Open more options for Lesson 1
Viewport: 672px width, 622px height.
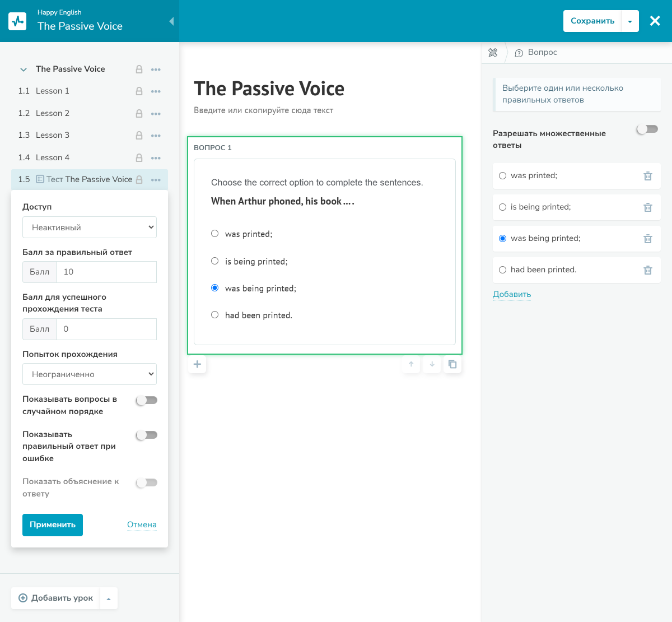(156, 91)
